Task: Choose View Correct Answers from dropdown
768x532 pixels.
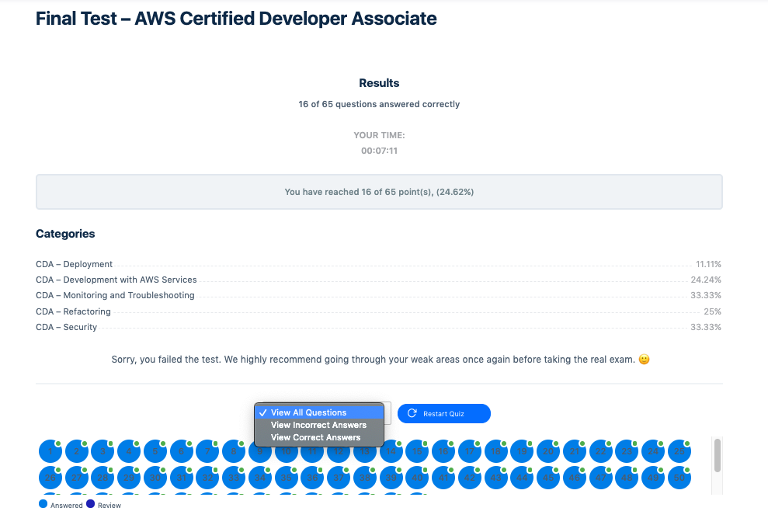Action: 315,437
